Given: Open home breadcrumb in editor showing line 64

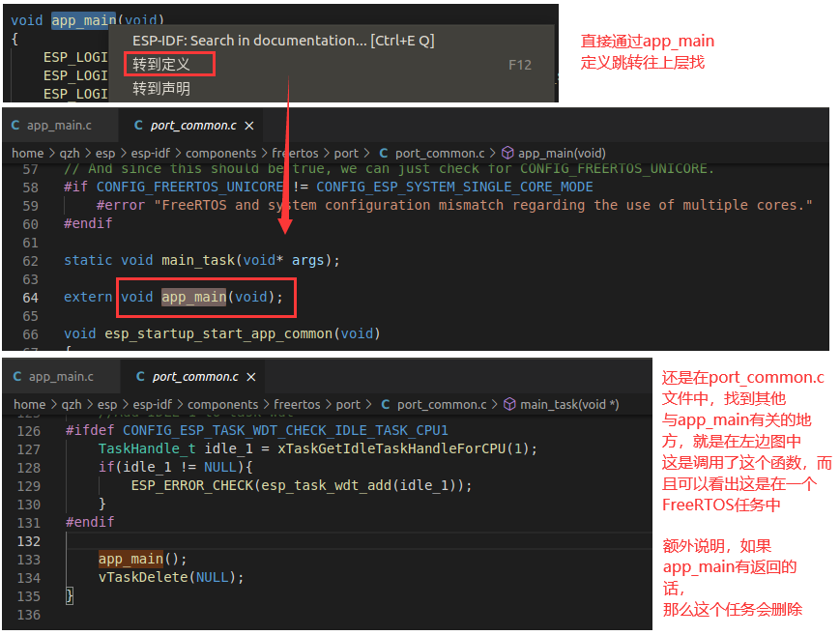Looking at the screenshot, I should tap(28, 154).
